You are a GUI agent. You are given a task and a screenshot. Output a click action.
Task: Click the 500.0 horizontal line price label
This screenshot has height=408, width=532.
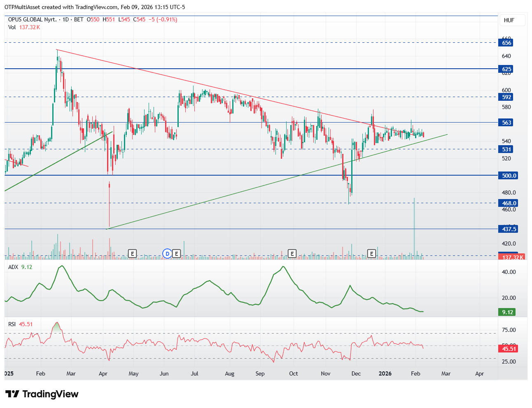click(x=509, y=176)
